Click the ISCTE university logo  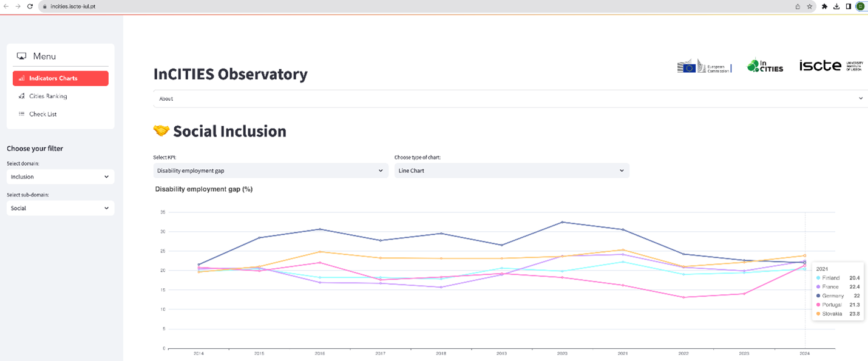[830, 66]
